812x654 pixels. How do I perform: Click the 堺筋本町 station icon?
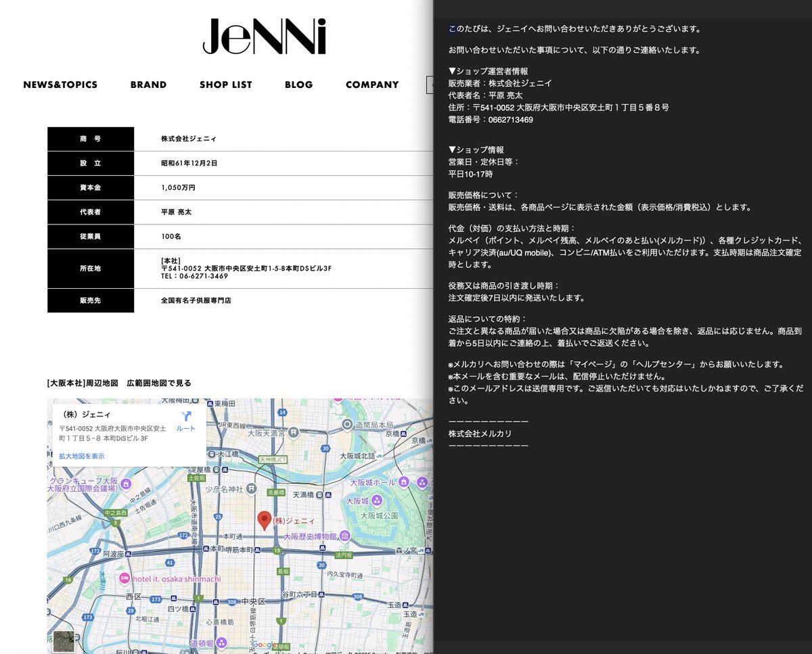256,550
